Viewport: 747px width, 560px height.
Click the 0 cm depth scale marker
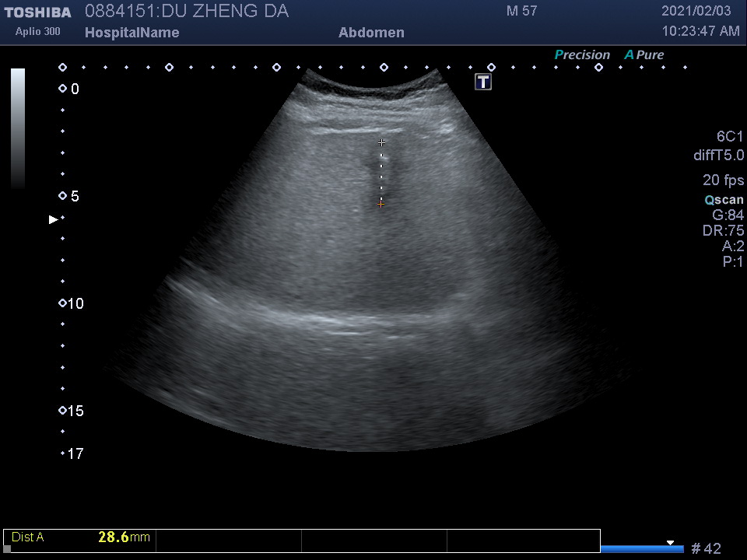click(x=63, y=89)
